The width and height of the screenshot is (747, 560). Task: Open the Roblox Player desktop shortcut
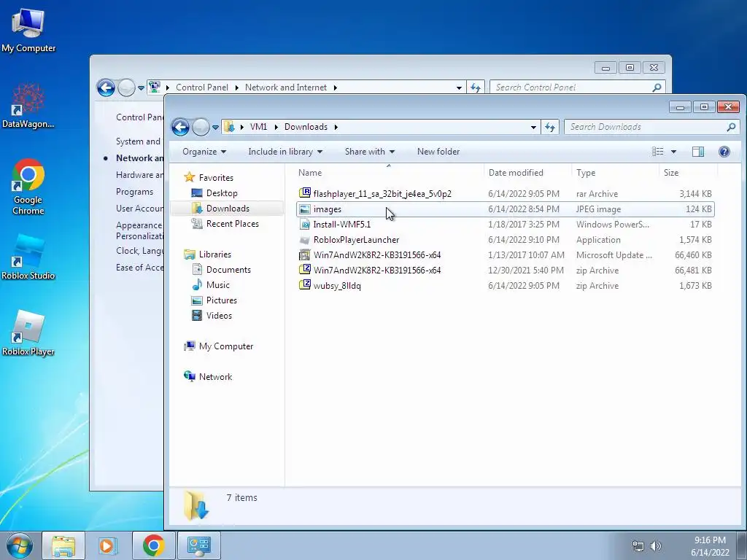[28, 333]
